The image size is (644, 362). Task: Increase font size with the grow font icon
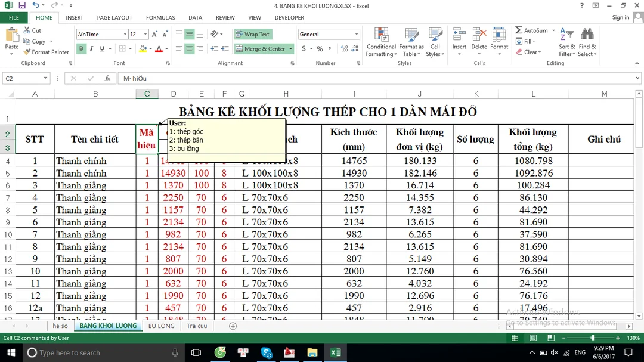154,35
